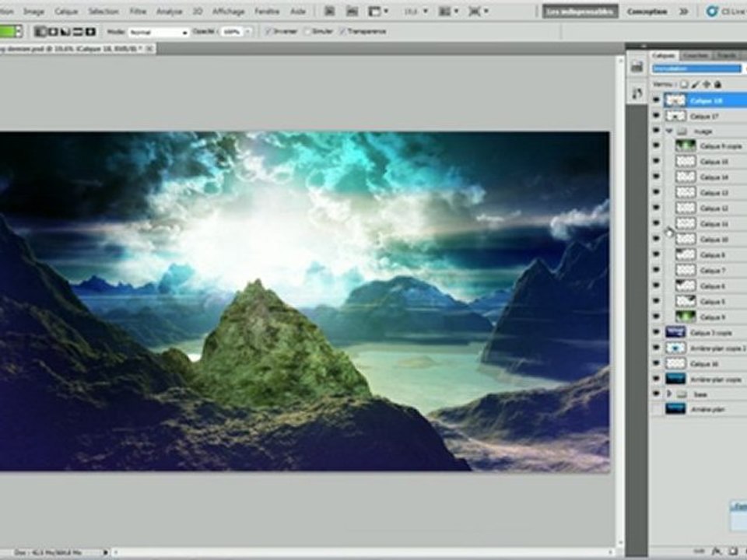Switch to the Conception workspace
747x560 pixels.
point(647,12)
